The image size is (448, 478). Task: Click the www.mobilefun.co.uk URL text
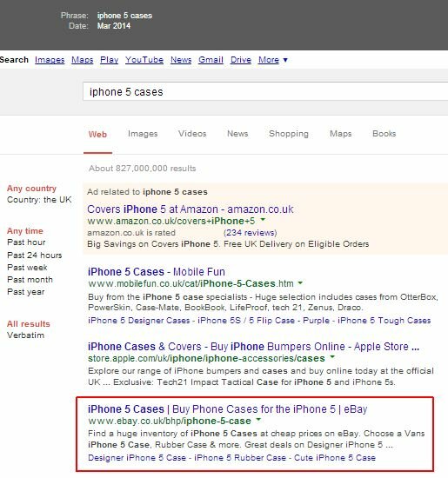pos(191,284)
